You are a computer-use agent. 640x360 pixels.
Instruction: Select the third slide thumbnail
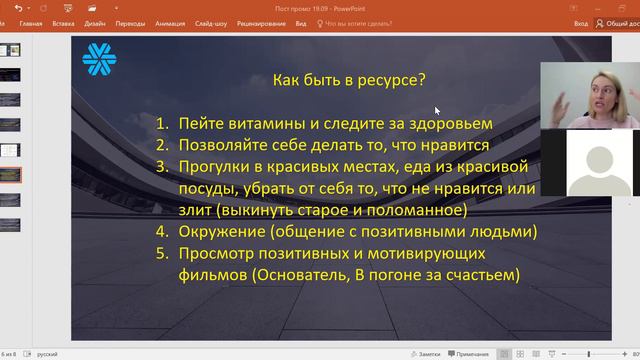[x=10, y=100]
